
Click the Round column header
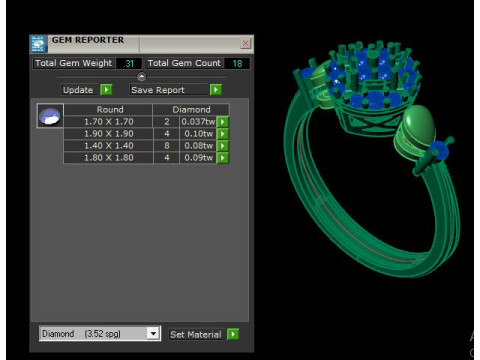tap(108, 109)
